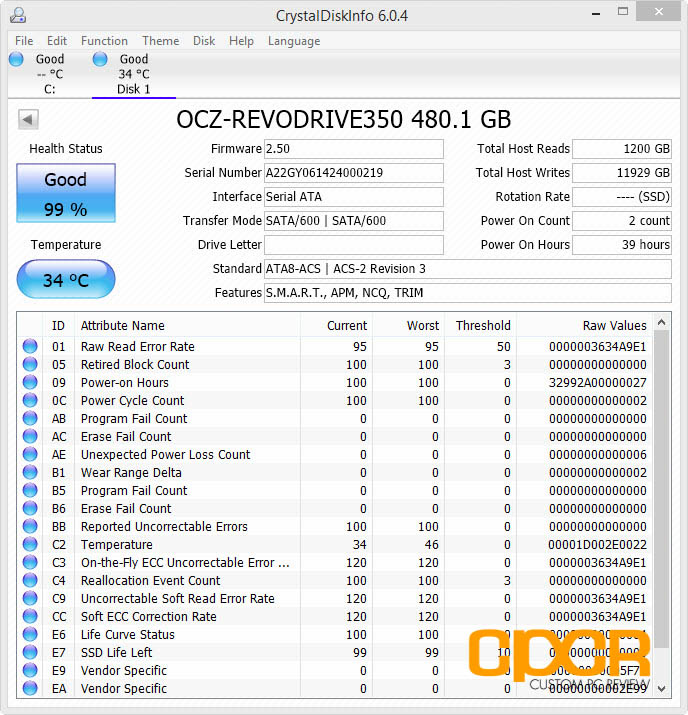The image size is (688, 715).
Task: Click the status orb for Reallocation Event Count
Action: pos(30,580)
